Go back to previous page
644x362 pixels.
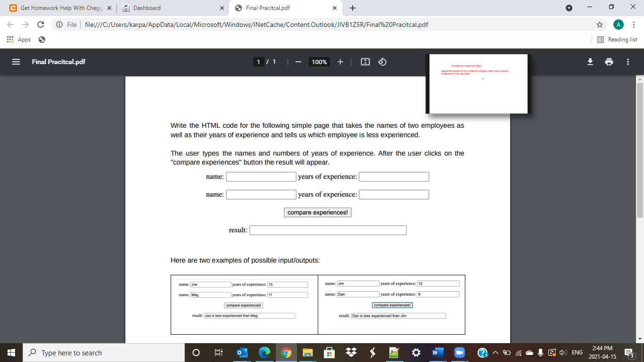click(x=10, y=25)
